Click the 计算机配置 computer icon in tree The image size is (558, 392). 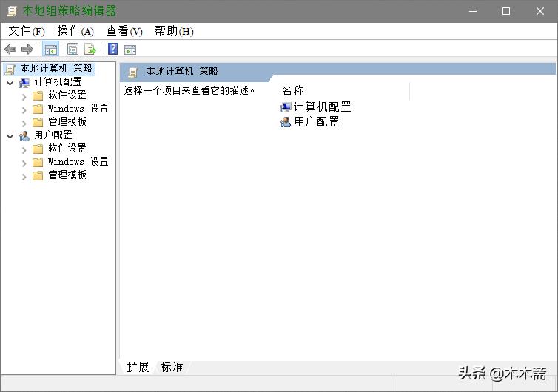(x=24, y=83)
